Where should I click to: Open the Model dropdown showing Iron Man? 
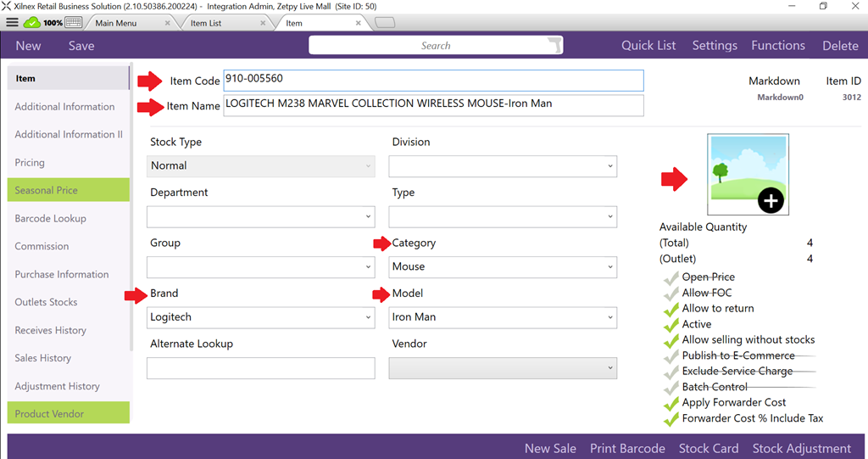[x=503, y=317]
